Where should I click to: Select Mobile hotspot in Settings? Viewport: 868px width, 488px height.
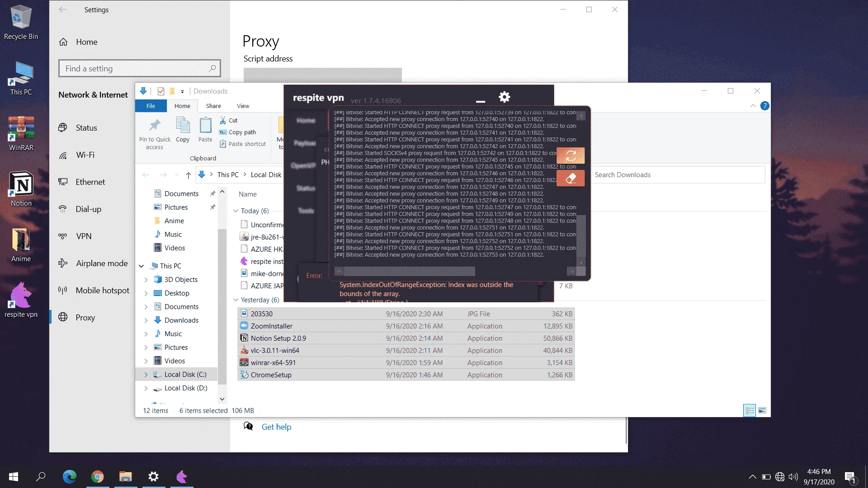click(94, 291)
